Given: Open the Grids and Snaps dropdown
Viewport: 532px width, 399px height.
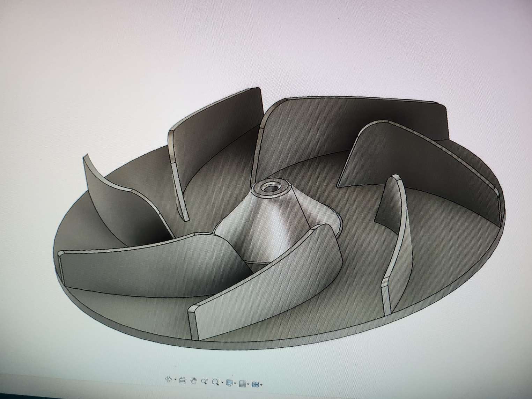Looking at the screenshot, I should pyautogui.click(x=248, y=383).
